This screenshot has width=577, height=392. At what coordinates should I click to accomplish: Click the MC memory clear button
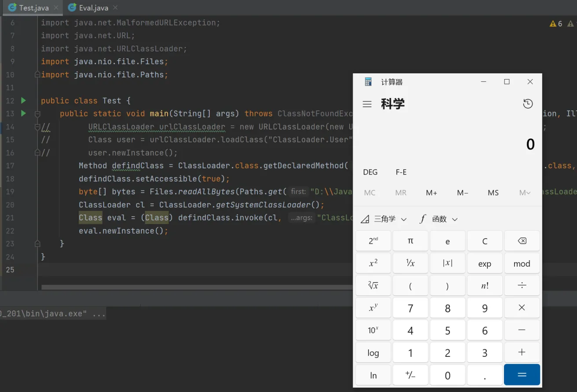(x=370, y=193)
